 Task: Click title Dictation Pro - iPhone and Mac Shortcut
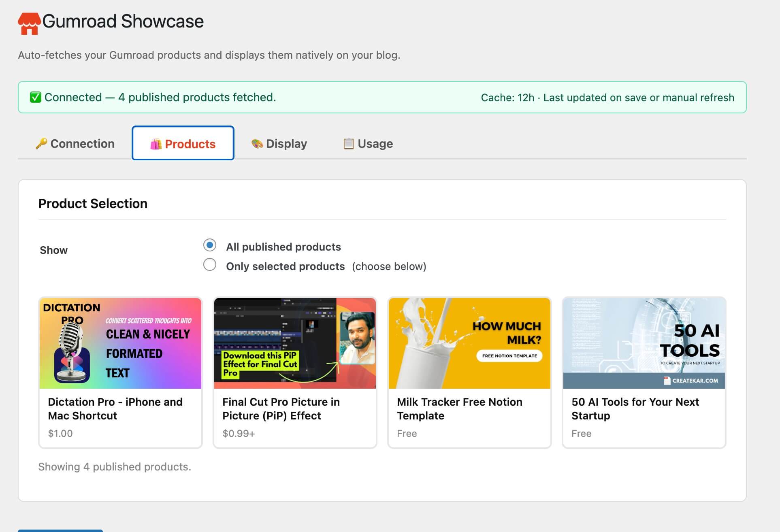tap(115, 409)
